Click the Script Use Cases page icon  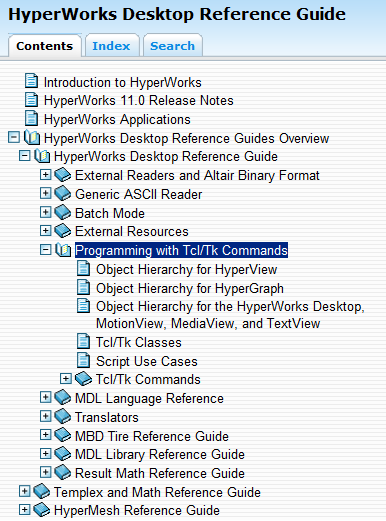(83, 360)
